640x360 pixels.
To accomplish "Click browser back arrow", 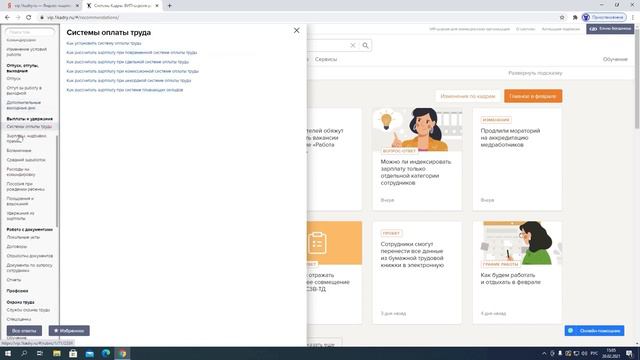I will point(7,18).
